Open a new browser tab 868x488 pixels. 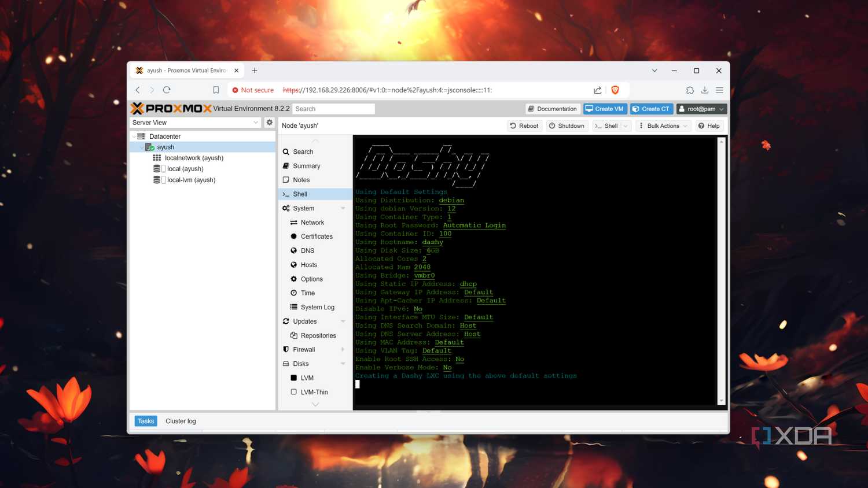click(x=255, y=71)
